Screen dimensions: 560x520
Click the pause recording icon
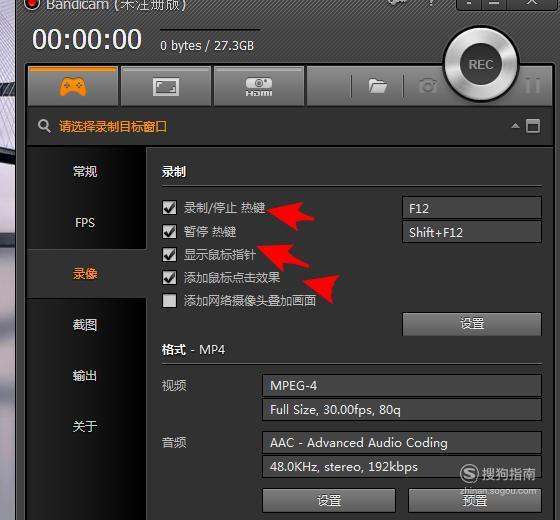tap(532, 86)
